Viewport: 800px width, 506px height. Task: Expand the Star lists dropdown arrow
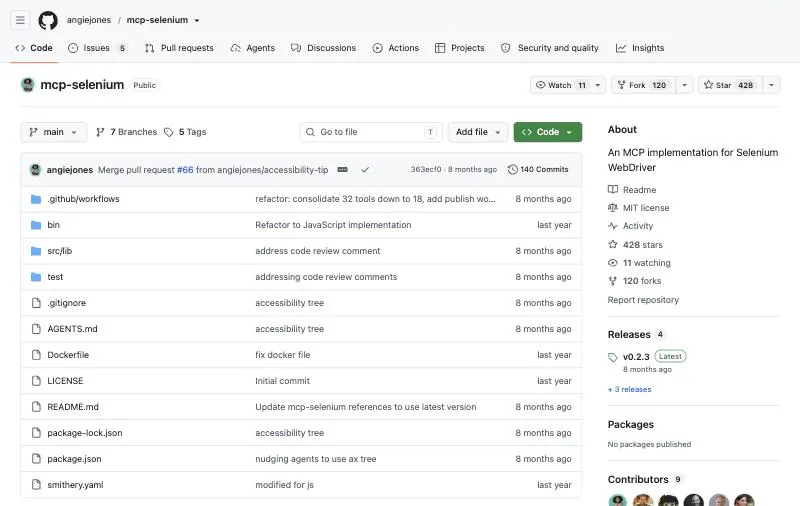pos(771,85)
